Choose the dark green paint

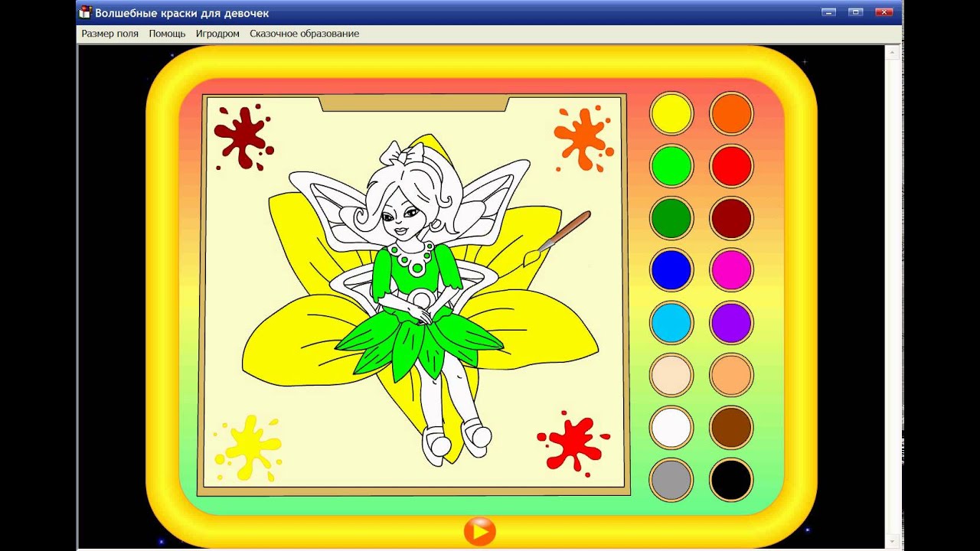pyautogui.click(x=671, y=218)
